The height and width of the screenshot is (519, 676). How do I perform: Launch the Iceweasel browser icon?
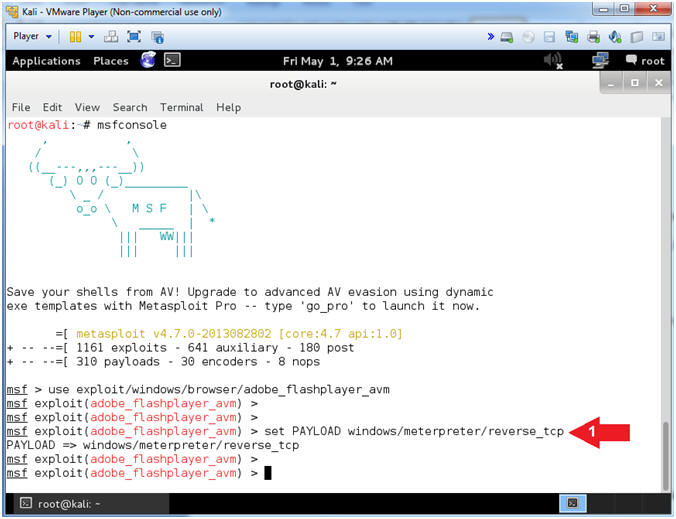click(148, 60)
